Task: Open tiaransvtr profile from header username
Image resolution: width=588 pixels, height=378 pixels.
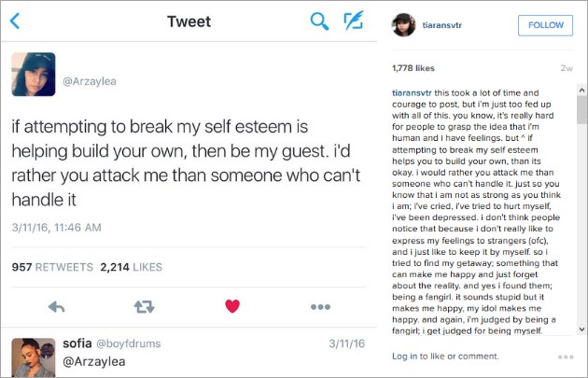Action: (x=441, y=25)
